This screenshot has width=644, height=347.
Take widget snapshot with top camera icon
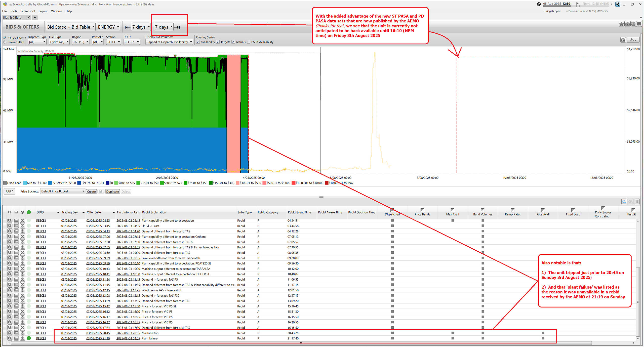click(627, 24)
